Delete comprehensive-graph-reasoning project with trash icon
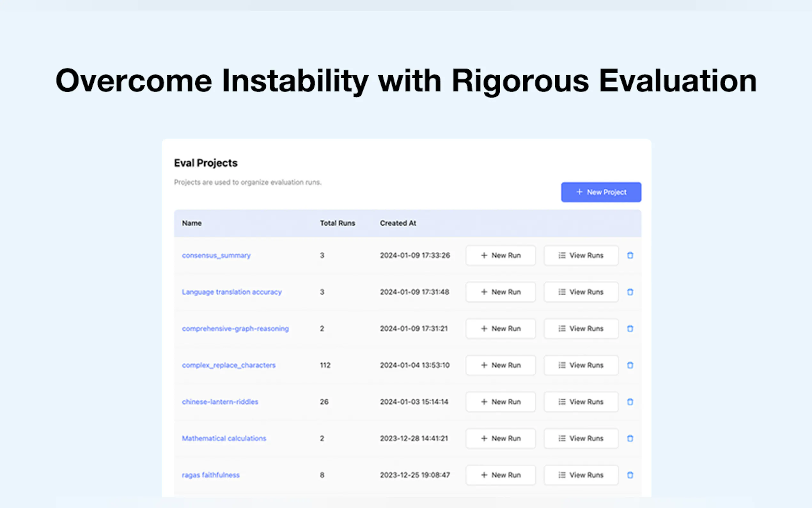This screenshot has width=812, height=508. pyautogui.click(x=630, y=329)
